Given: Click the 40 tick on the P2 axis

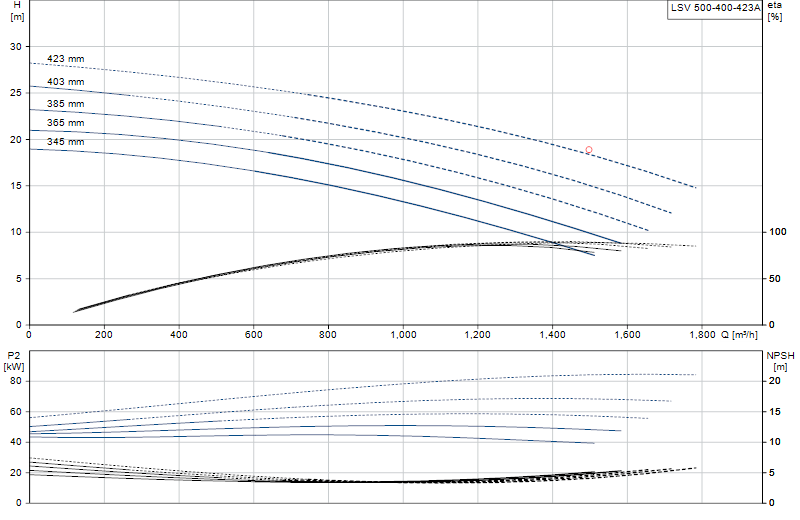Looking at the screenshot, I should pyautogui.click(x=16, y=442).
